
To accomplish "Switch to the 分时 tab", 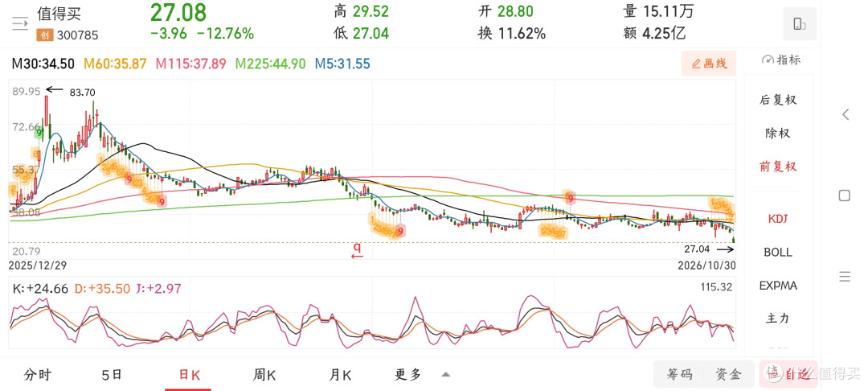I will pyautogui.click(x=38, y=375).
